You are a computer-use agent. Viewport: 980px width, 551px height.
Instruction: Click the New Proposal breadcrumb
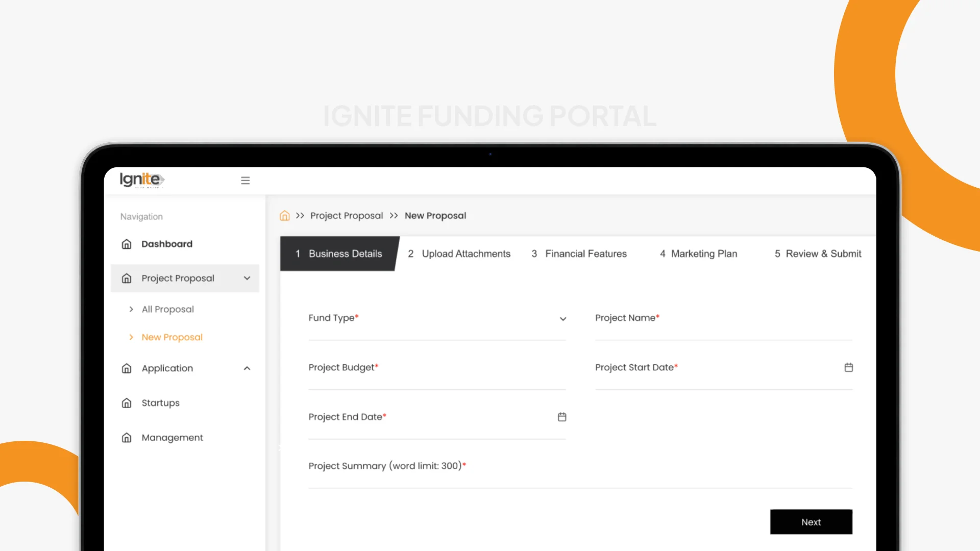coord(435,216)
